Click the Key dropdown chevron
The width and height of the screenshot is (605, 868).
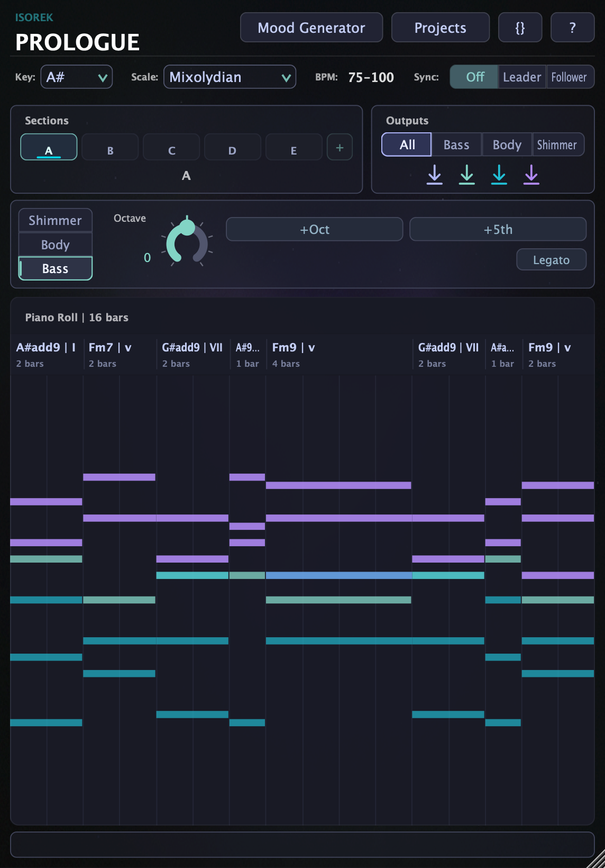(x=103, y=78)
